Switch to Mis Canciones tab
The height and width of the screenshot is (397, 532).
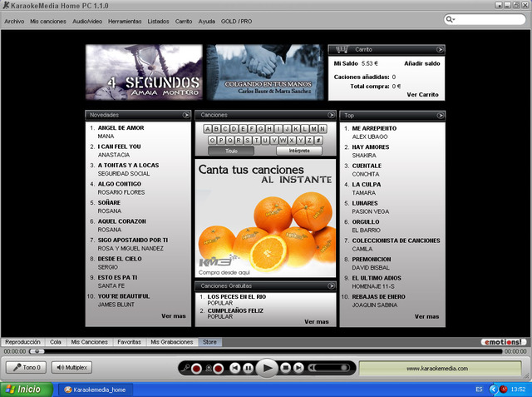coord(89,342)
